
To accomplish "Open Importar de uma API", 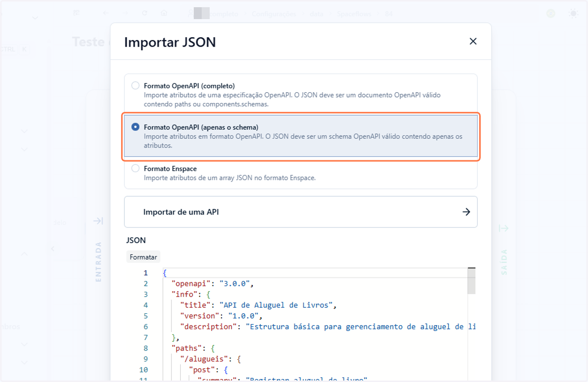I will point(301,212).
